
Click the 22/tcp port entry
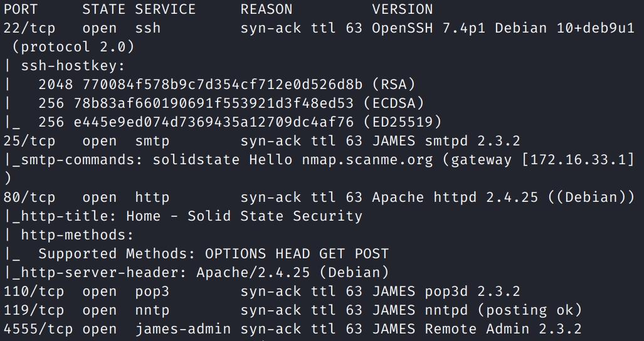pos(29,28)
